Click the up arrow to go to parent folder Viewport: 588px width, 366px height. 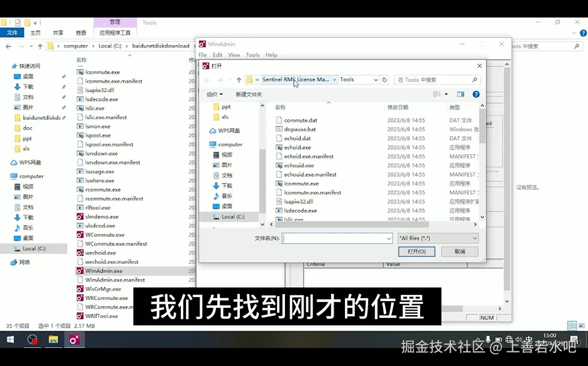point(237,80)
